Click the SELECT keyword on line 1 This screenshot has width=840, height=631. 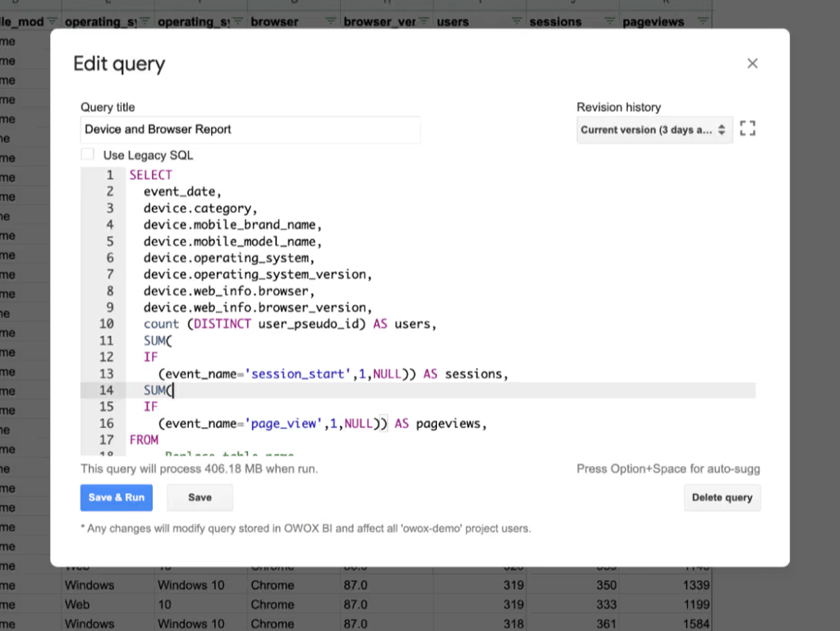click(x=150, y=175)
